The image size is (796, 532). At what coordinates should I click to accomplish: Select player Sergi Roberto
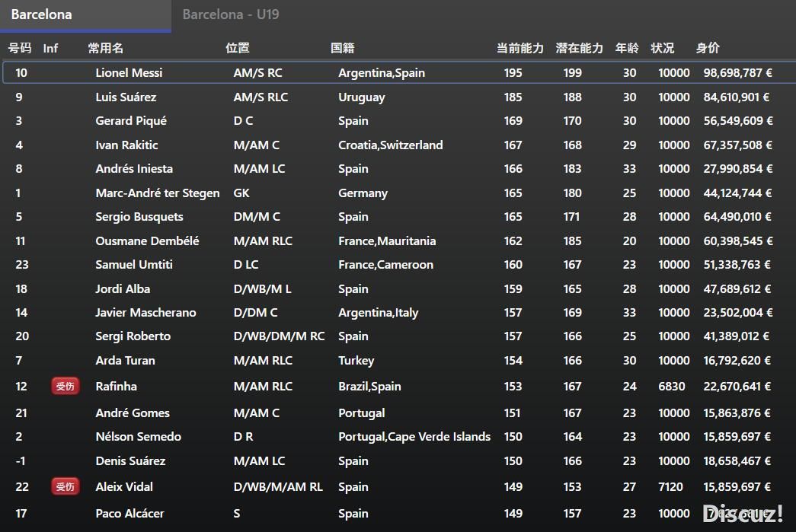(x=133, y=336)
